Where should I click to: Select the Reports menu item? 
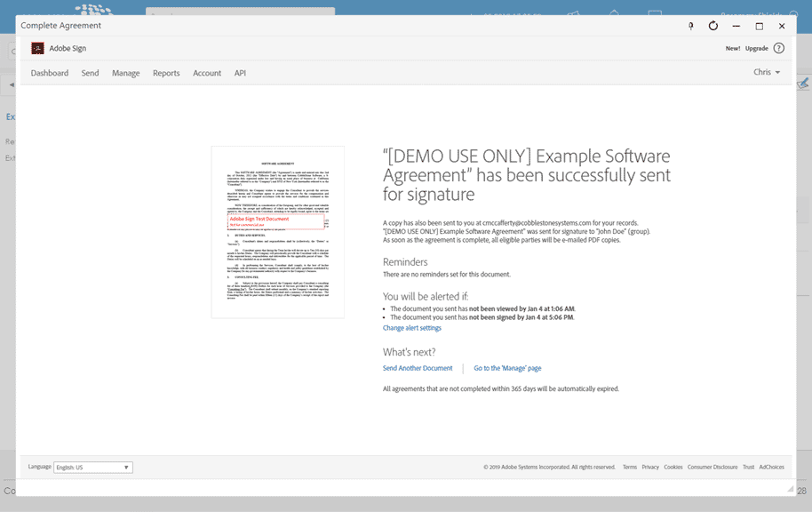click(166, 72)
